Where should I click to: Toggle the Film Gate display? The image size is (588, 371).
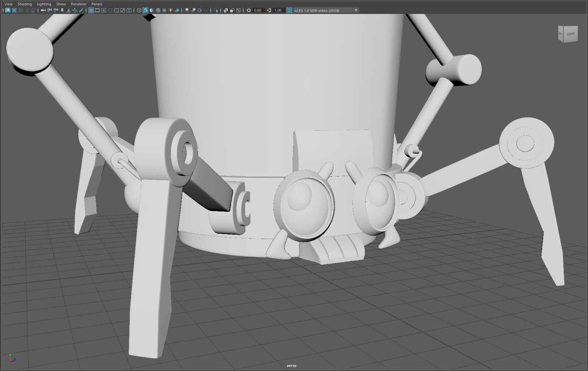tap(97, 10)
